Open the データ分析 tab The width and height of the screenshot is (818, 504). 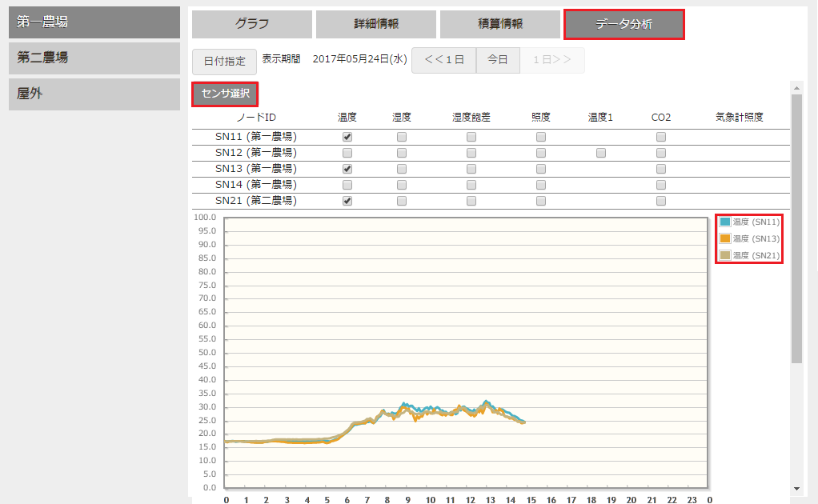(624, 24)
